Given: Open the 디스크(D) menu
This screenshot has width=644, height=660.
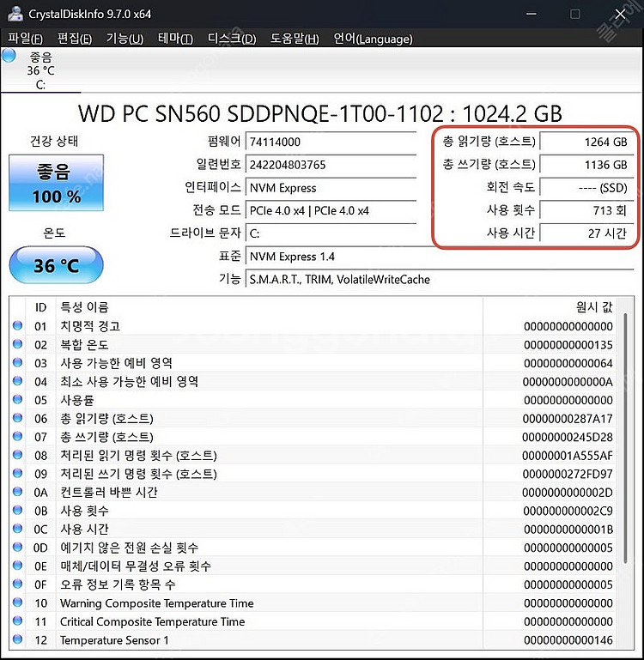Looking at the screenshot, I should [232, 39].
